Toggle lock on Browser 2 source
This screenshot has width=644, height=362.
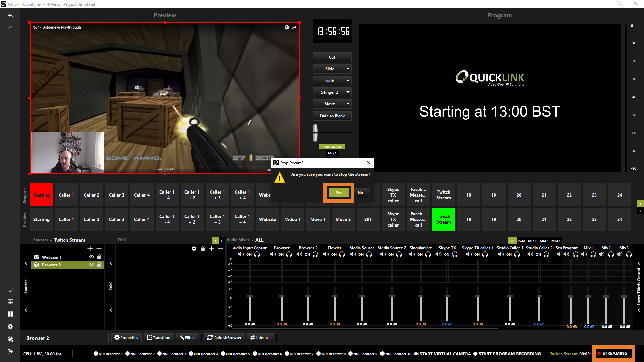point(99,265)
